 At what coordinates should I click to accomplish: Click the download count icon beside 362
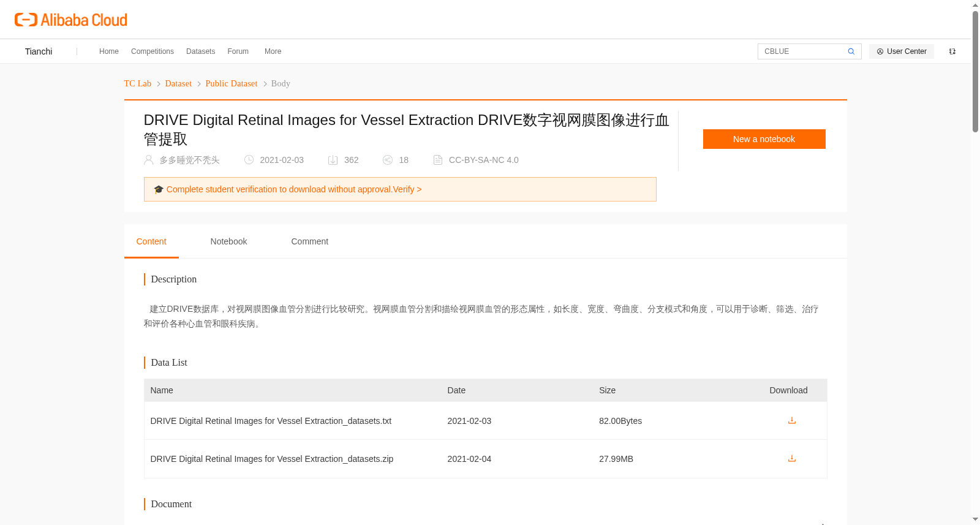pos(333,160)
